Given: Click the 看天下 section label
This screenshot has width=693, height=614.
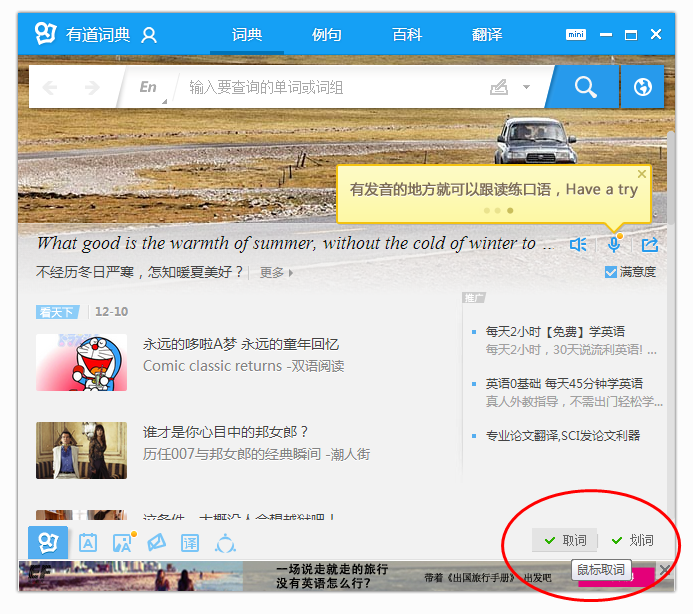Looking at the screenshot, I should coord(57,312).
